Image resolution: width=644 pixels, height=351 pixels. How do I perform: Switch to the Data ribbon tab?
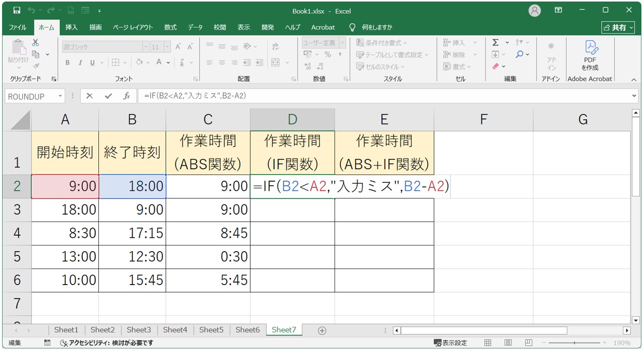[x=195, y=27]
